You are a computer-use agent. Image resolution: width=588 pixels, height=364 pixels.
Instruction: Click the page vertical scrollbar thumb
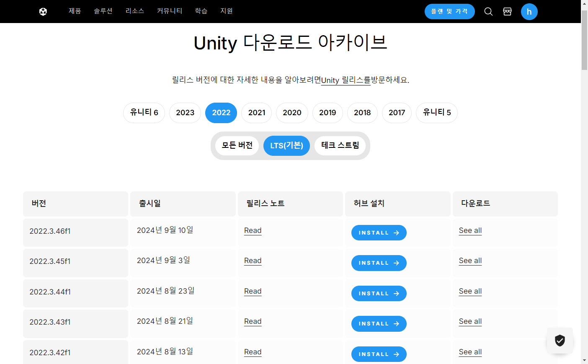(x=584, y=40)
